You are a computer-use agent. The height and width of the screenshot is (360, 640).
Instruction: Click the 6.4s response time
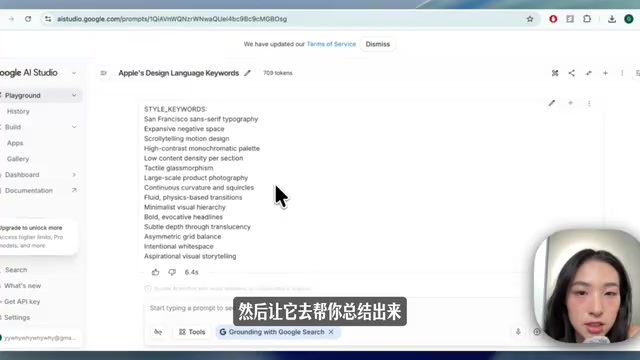191,272
